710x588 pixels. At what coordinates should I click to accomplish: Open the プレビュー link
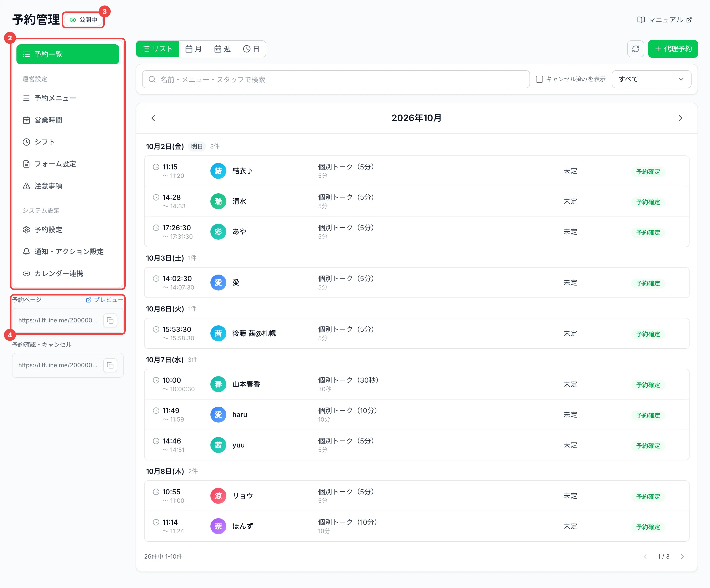pyautogui.click(x=105, y=300)
